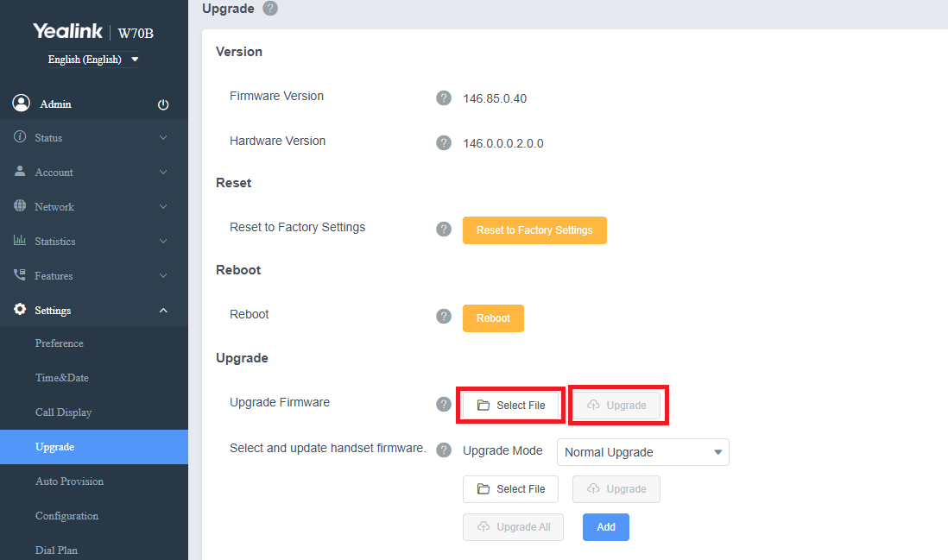Viewport: 948px width, 560px height.
Task: Click the power logout icon beside Admin
Action: pos(163,104)
